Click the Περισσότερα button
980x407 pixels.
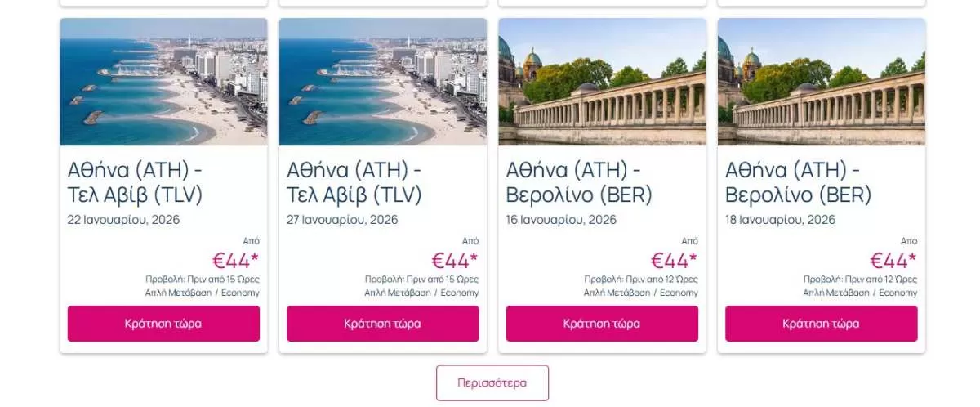tap(492, 382)
